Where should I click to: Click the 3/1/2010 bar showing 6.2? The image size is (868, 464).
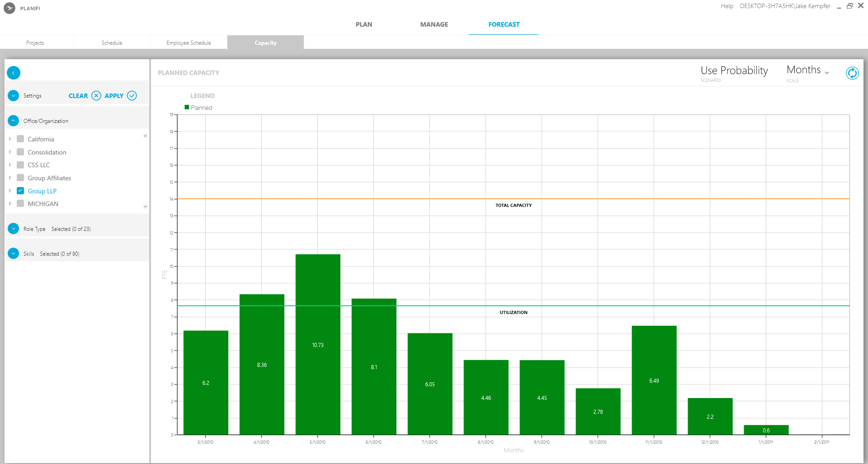(x=206, y=383)
